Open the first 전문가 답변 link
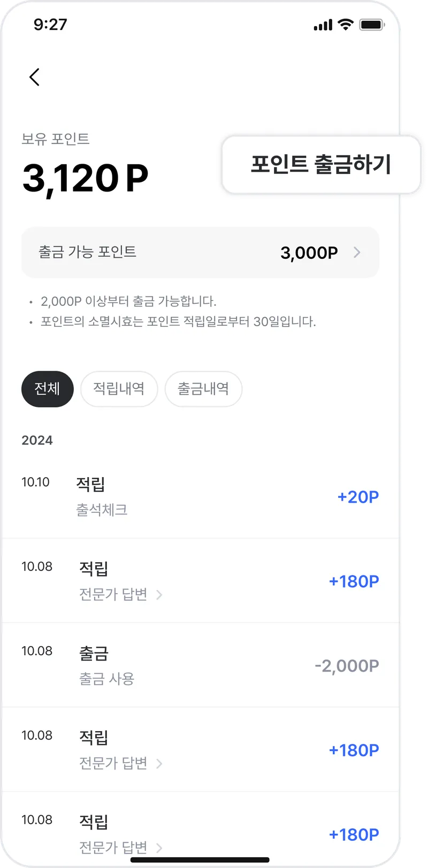This screenshot has height=868, width=428. [113, 594]
